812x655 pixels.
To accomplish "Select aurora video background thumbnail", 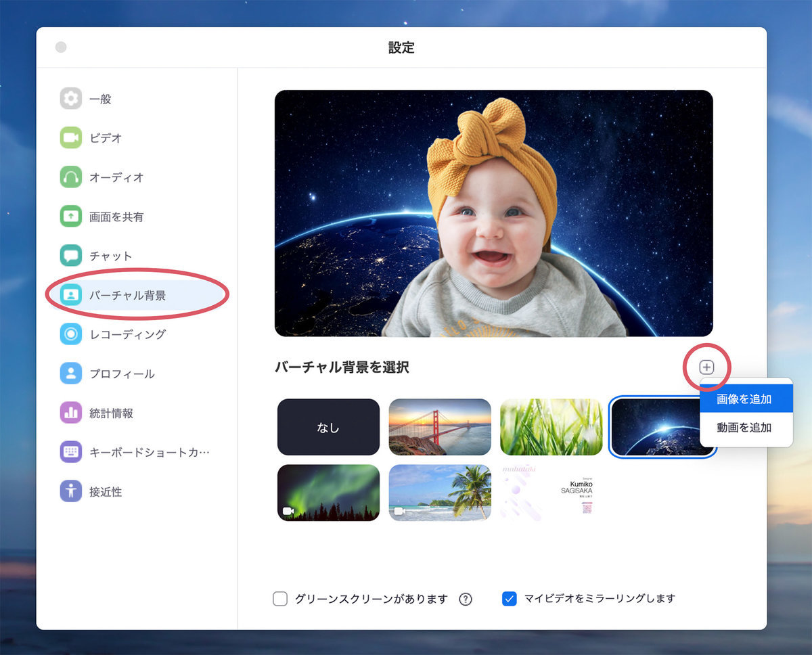I will (328, 493).
